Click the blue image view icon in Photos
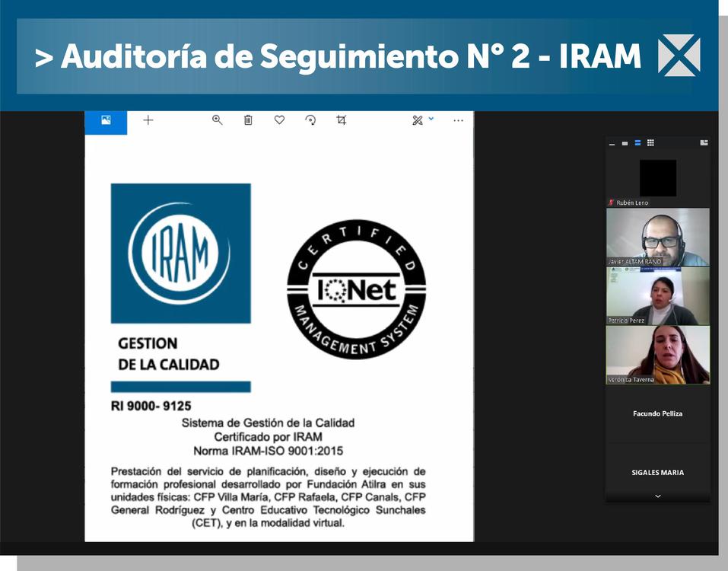Screen dimensions: 728x571 pos(106,120)
